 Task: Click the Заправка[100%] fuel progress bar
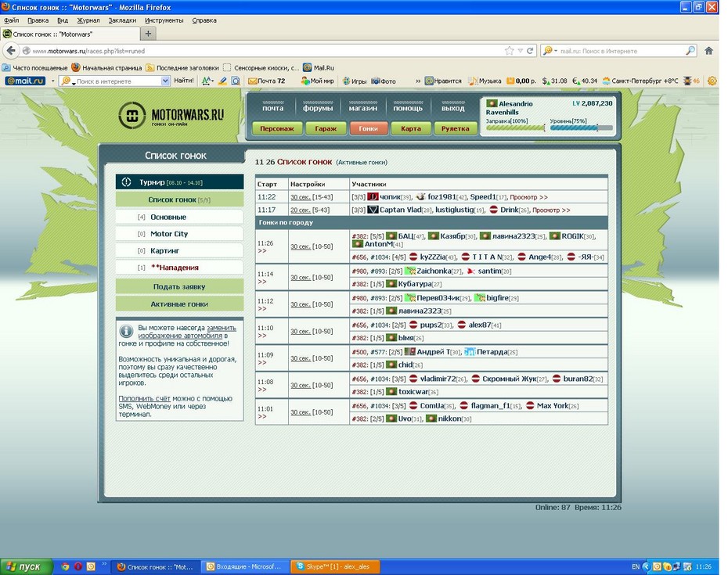tap(515, 128)
